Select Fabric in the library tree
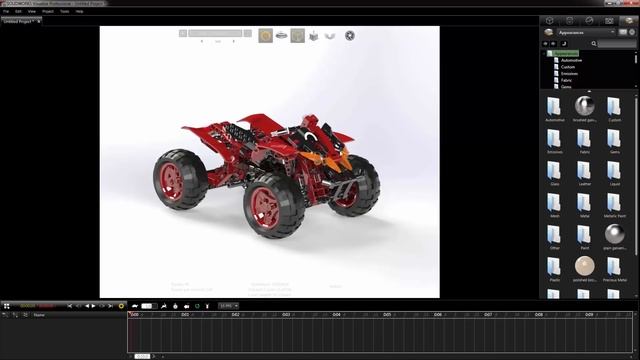This screenshot has height=360, width=640. 566,80
